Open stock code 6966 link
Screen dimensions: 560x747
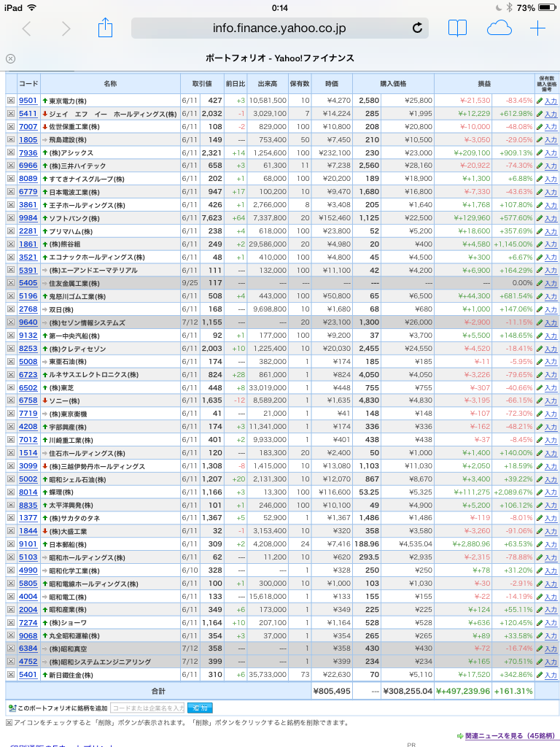pyautogui.click(x=28, y=166)
